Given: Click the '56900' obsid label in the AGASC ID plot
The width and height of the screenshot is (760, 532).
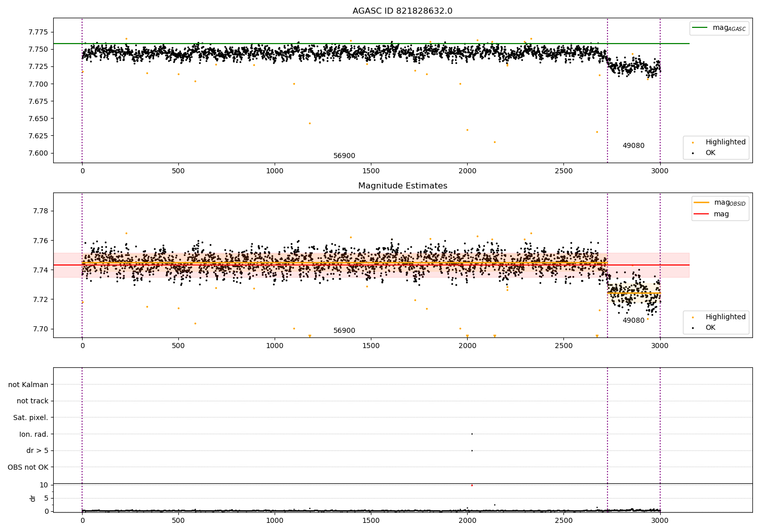Looking at the screenshot, I should 344,156.
